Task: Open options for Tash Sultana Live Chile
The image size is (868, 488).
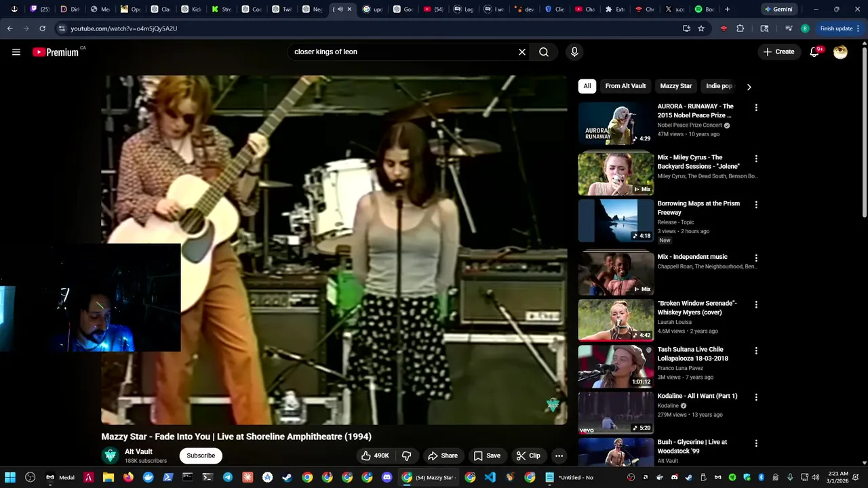Action: click(756, 350)
